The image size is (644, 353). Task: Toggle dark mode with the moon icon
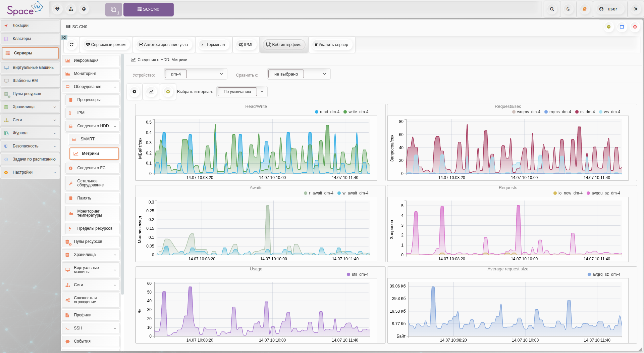[x=568, y=9]
